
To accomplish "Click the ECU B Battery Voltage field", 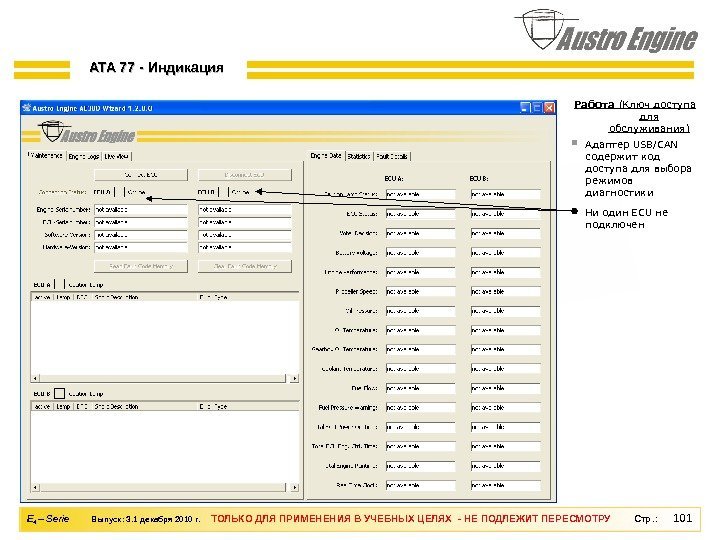I will coord(506,253).
